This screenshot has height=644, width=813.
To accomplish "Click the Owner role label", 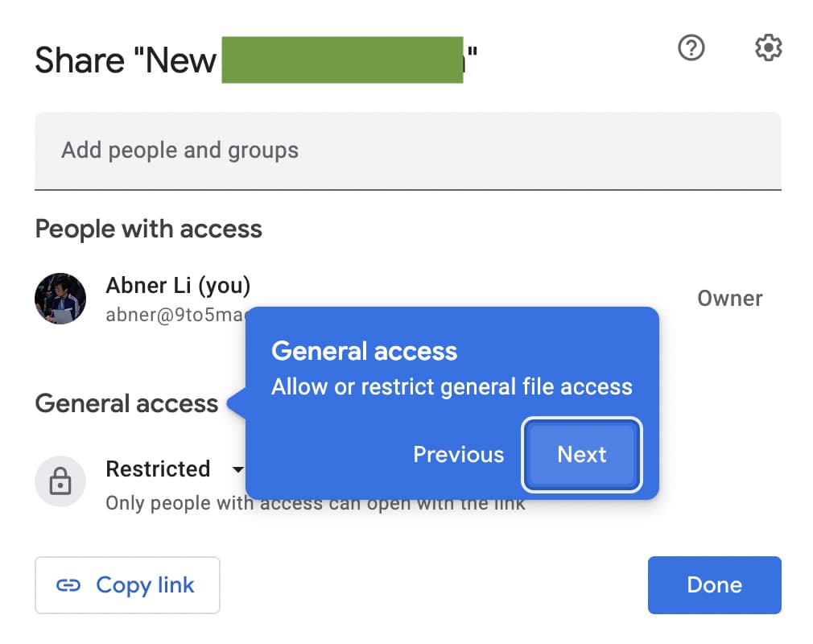I will coord(729,299).
